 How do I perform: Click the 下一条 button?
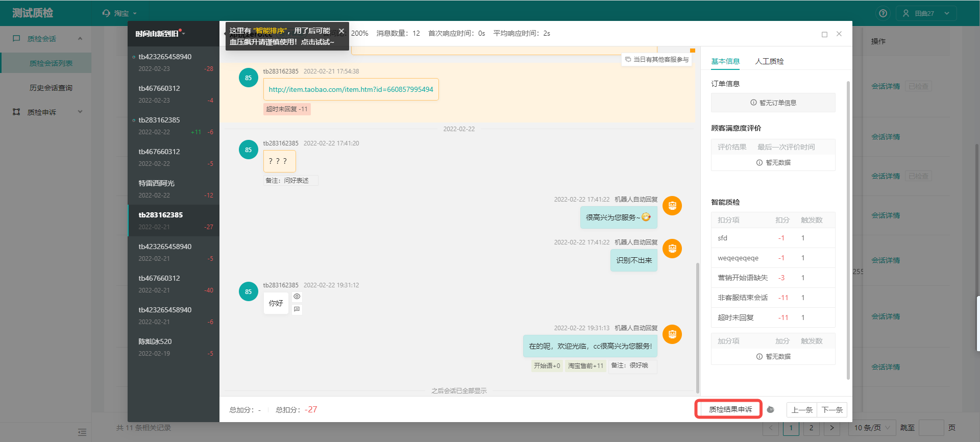coord(832,410)
